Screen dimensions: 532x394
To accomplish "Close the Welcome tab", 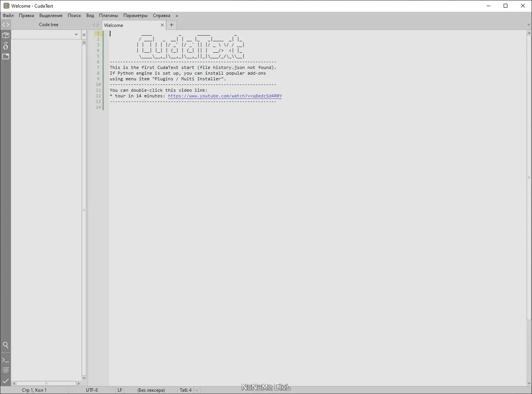I will coord(162,25).
